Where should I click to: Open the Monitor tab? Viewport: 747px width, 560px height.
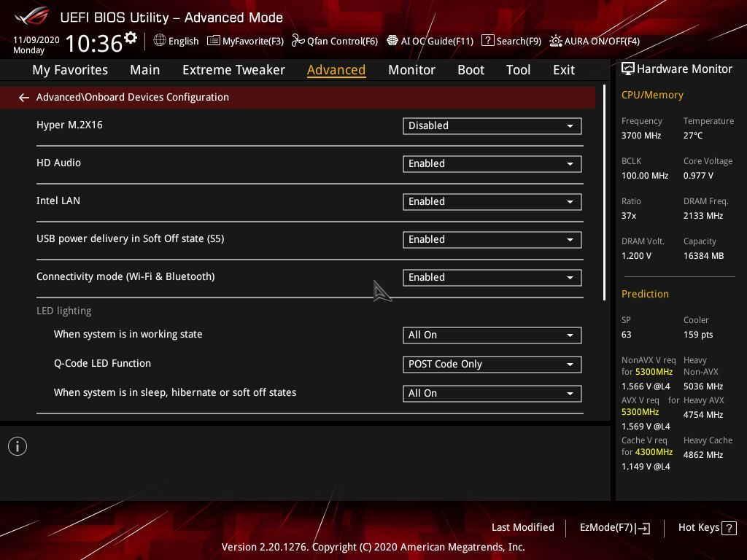411,70
